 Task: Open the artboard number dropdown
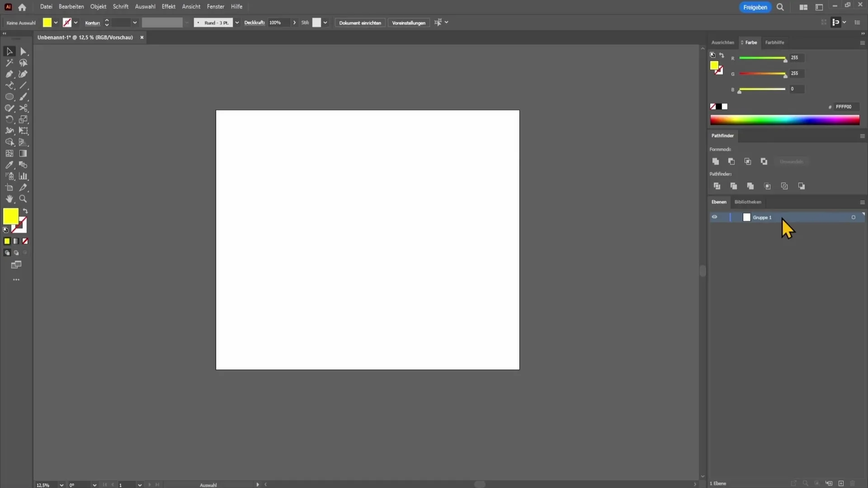[x=140, y=485]
